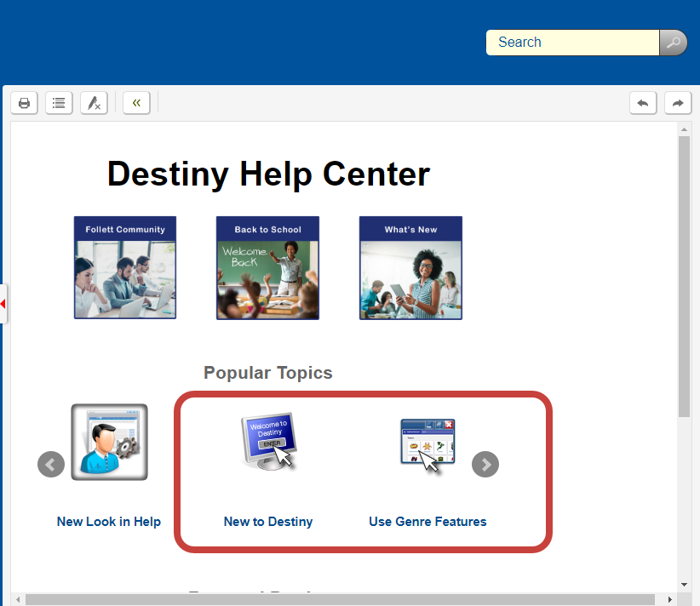Image resolution: width=700 pixels, height=606 pixels.
Task: Open the Follett Community tile
Action: [125, 268]
